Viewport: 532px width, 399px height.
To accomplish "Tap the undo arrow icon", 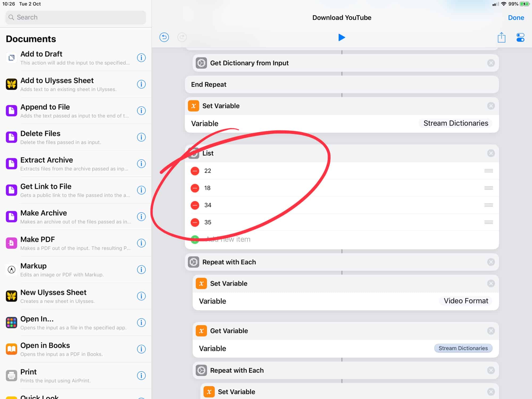I will click(x=164, y=37).
